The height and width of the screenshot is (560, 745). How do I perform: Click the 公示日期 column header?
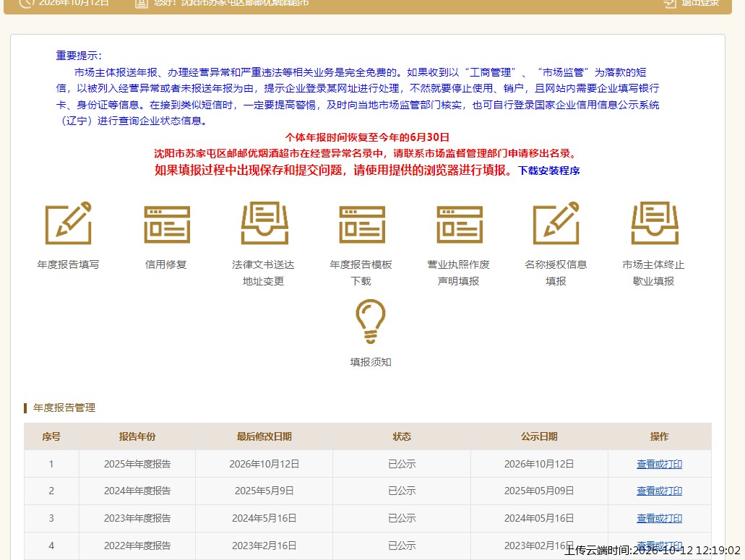pos(539,436)
